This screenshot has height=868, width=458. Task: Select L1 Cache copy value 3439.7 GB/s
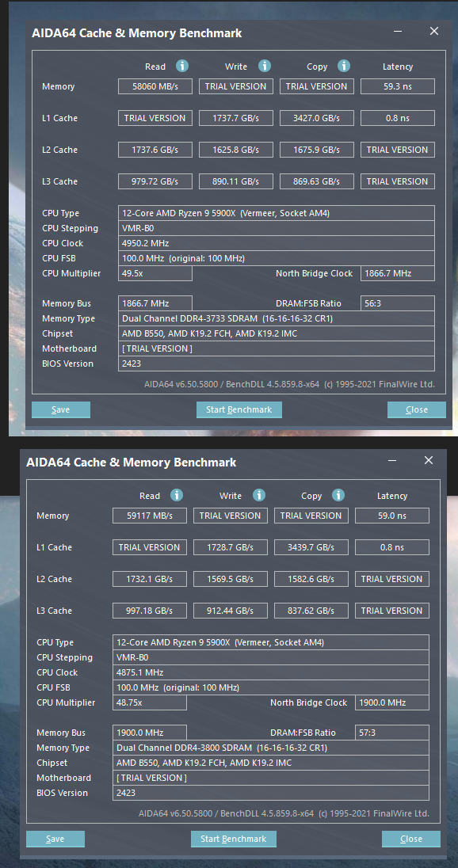tap(311, 547)
